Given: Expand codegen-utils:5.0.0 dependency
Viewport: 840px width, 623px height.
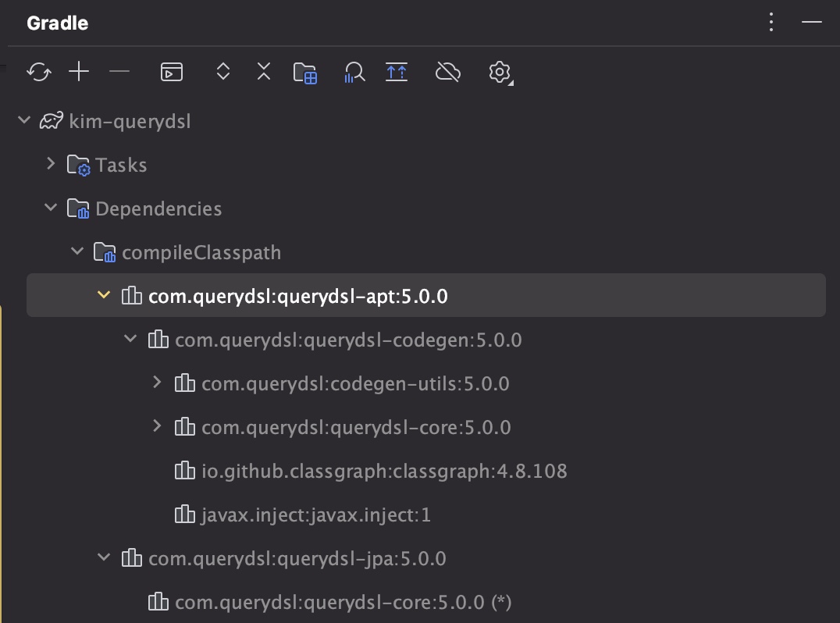Looking at the screenshot, I should [x=157, y=382].
